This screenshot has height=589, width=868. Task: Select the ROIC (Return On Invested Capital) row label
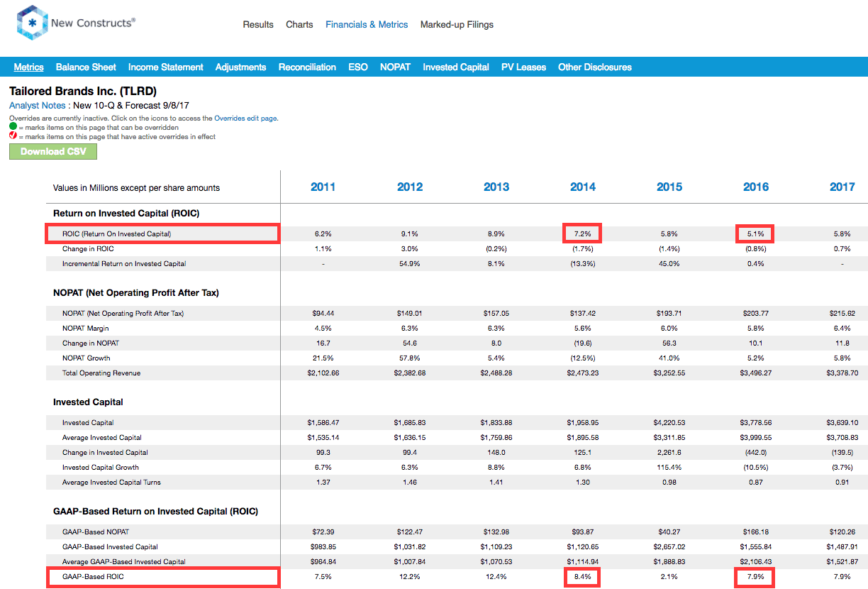(116, 233)
